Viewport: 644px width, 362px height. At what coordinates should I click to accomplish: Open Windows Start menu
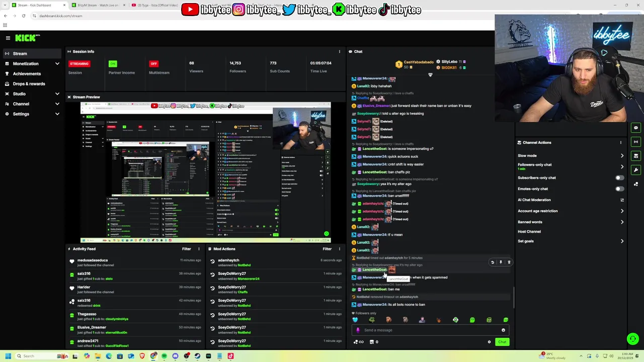pyautogui.click(x=8, y=356)
